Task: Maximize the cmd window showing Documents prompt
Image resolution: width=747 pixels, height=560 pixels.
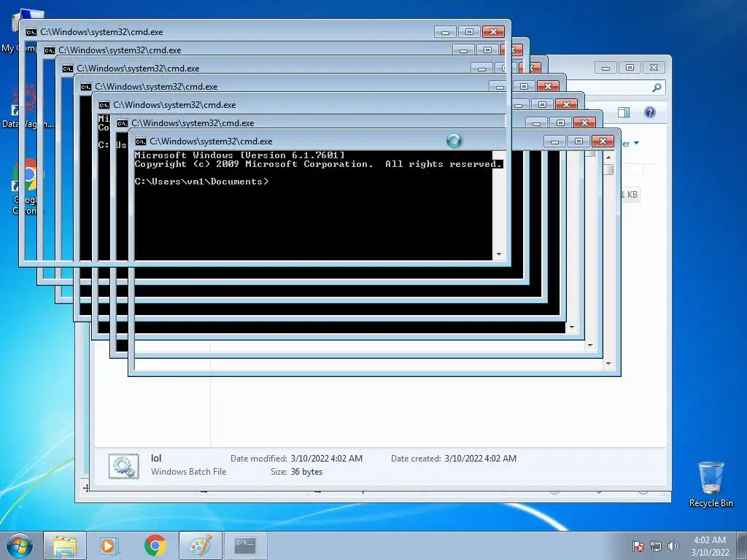Action: [x=578, y=141]
